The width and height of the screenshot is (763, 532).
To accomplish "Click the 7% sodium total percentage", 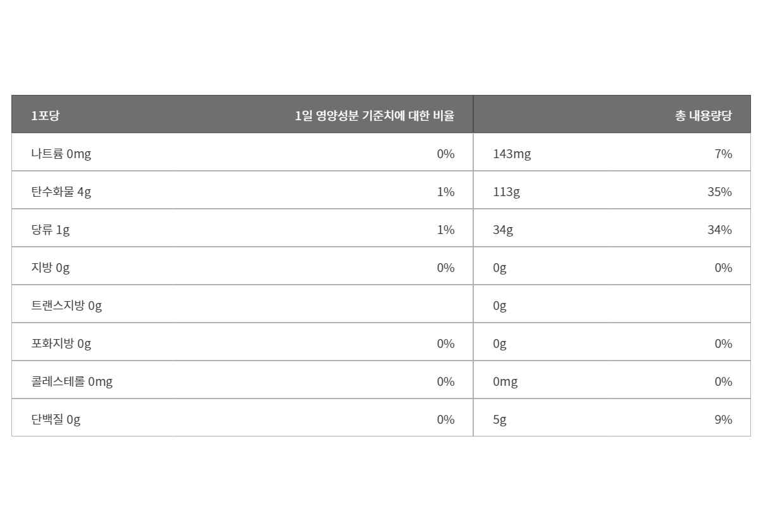I will click(x=723, y=154).
